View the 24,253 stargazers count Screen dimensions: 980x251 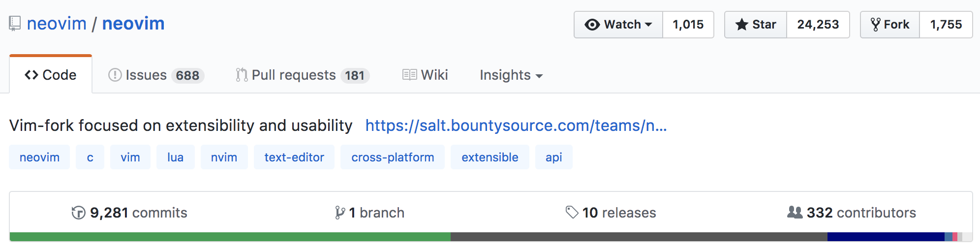click(x=818, y=25)
